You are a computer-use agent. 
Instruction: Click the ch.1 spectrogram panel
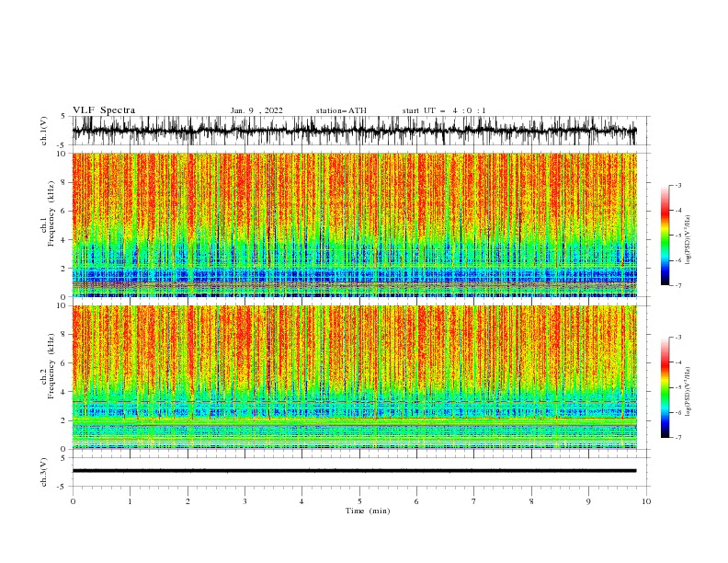(x=354, y=224)
